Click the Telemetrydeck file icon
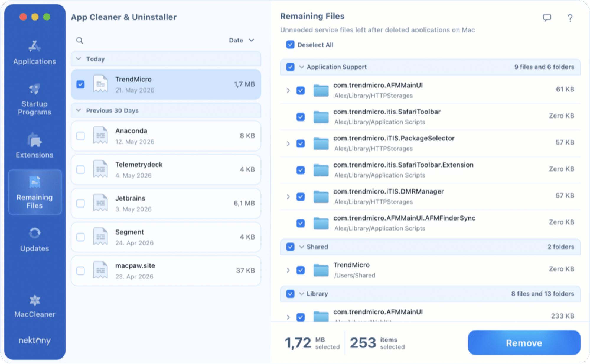Screen dimensions: 590x364 [x=100, y=169]
